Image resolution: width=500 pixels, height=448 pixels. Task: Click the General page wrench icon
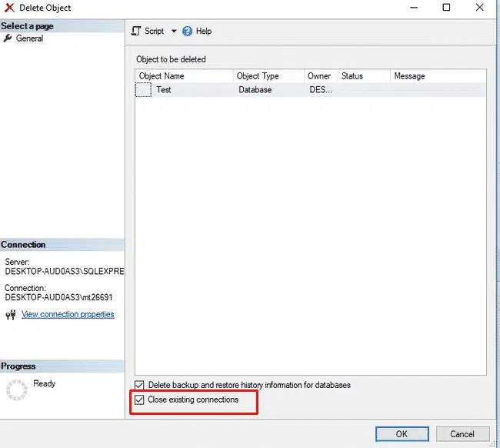point(8,38)
